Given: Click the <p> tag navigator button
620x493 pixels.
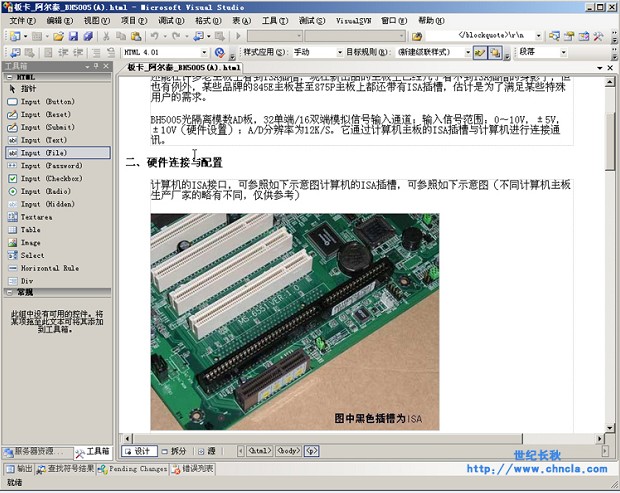Looking at the screenshot, I should coord(311,451).
